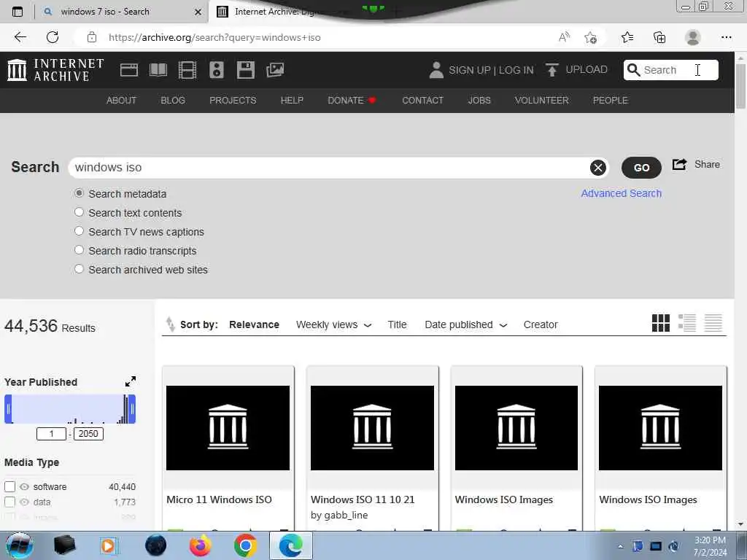Click the page vertical scrollbar thumb
The height and width of the screenshot is (560, 747).
740,86
